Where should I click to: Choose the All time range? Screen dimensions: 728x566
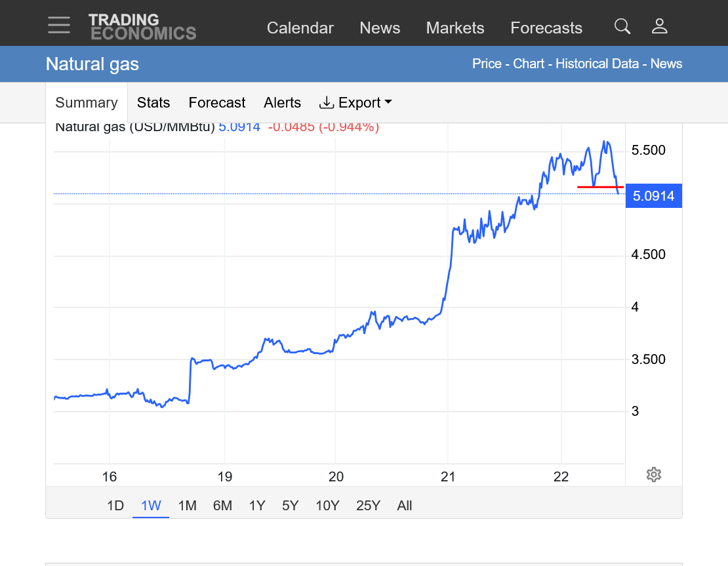(x=405, y=506)
